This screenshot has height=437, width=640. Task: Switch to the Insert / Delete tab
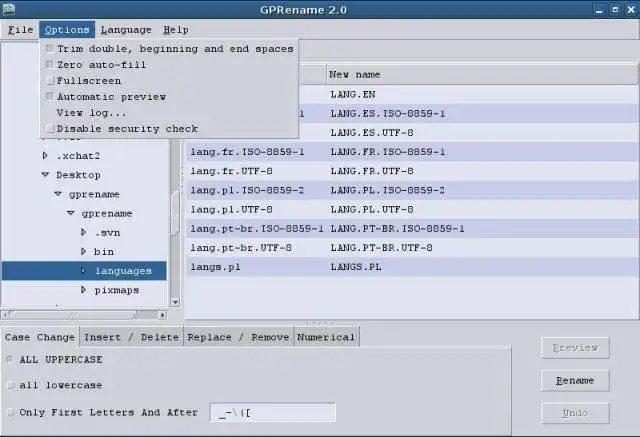131,337
